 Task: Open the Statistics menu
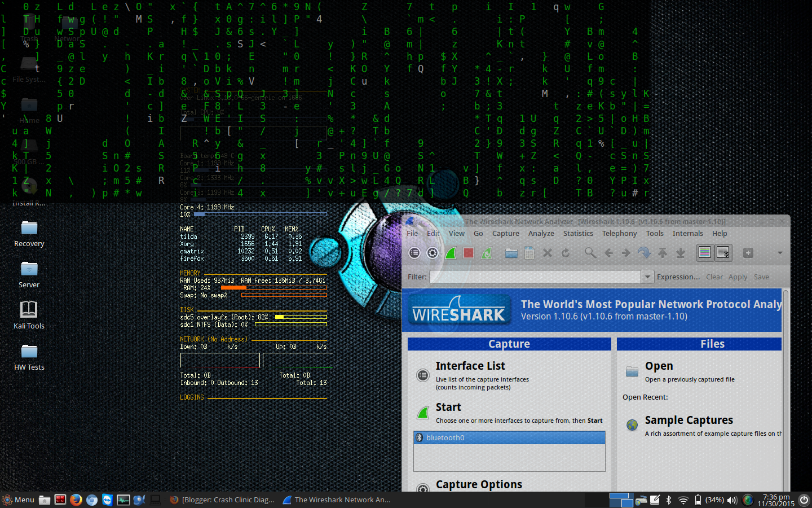(x=578, y=233)
